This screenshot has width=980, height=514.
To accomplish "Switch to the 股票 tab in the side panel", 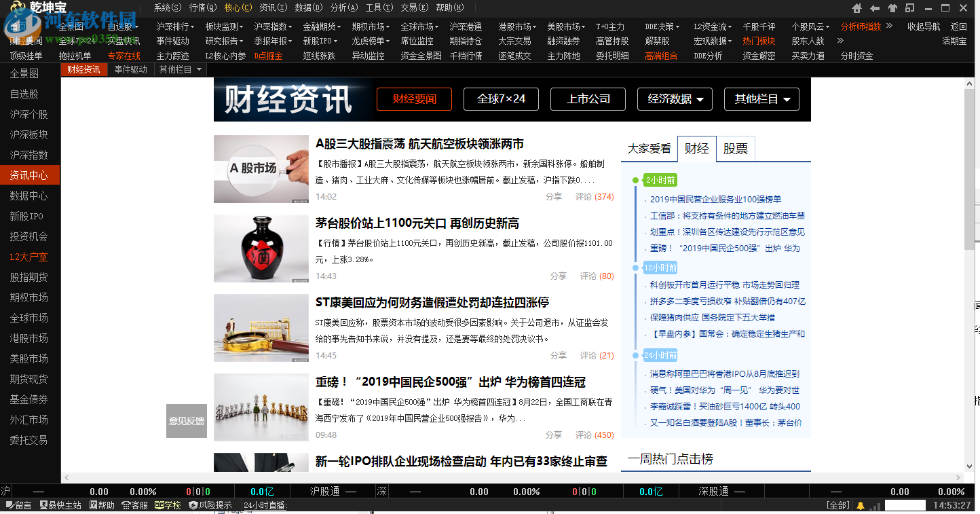I will point(736,149).
